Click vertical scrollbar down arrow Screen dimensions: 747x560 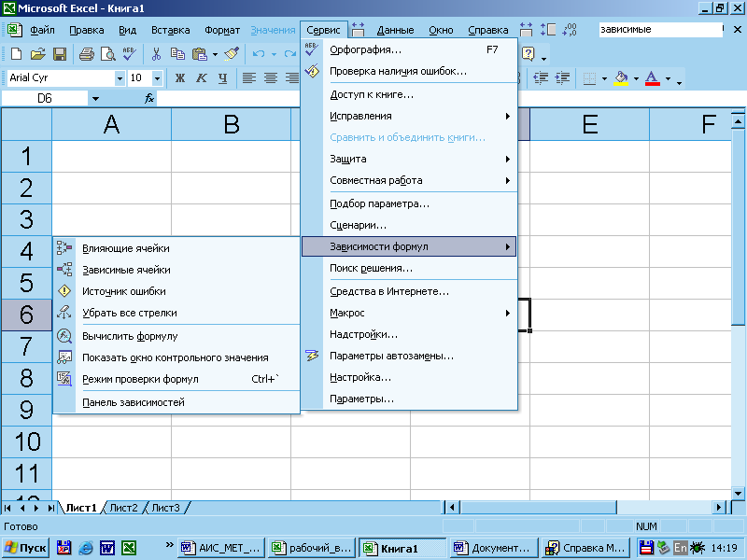[738, 494]
